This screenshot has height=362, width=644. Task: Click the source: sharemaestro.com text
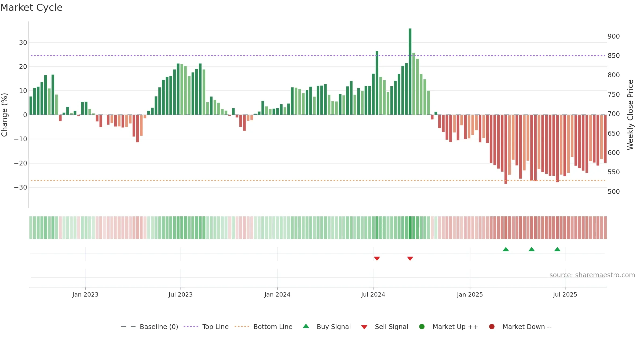(592, 275)
